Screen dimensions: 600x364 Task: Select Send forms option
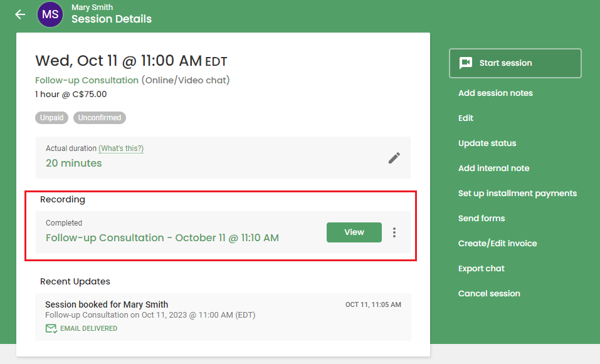click(x=482, y=218)
